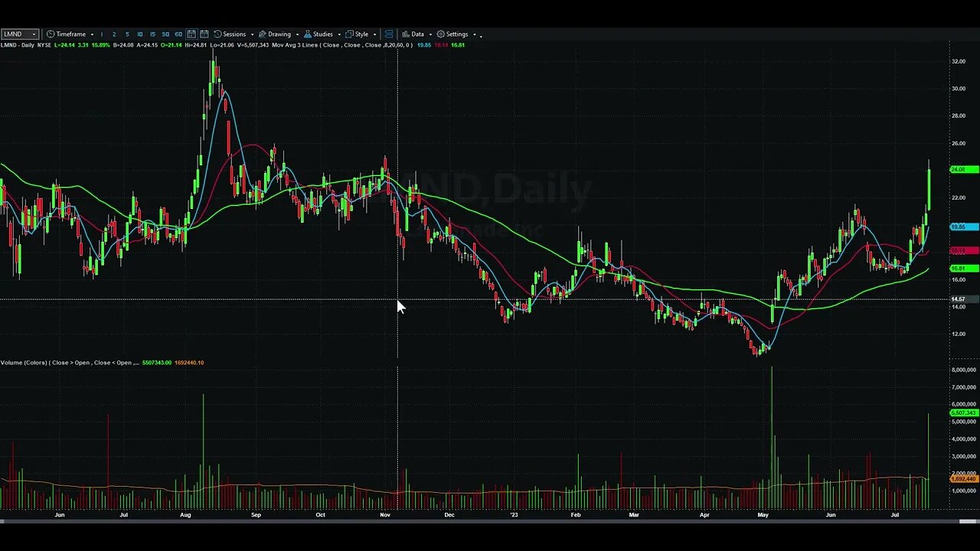980x551 pixels.
Task: Click the 'Nov' label on time axis
Action: (385, 515)
